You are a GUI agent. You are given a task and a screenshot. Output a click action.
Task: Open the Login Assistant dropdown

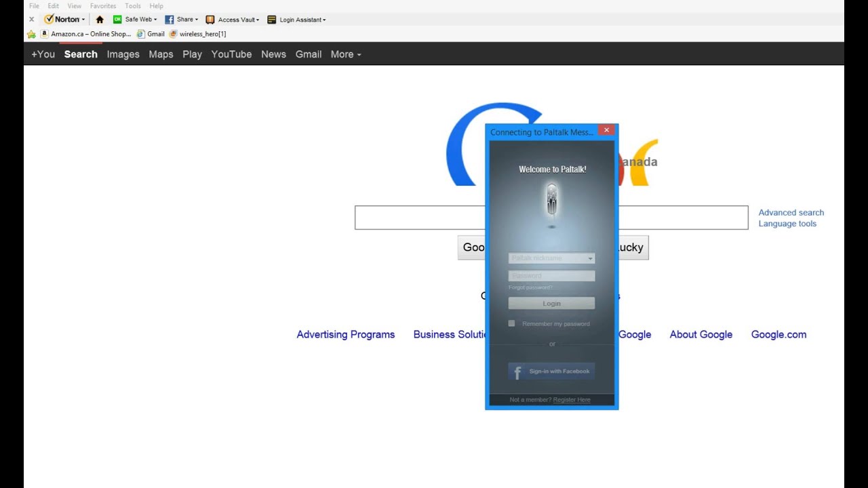(296, 20)
